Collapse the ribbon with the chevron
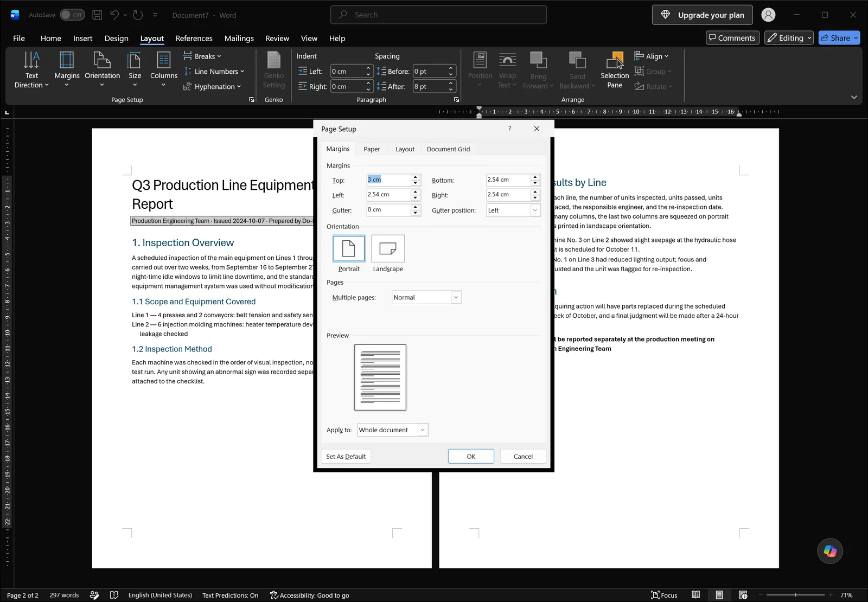The image size is (868, 602). [x=854, y=97]
